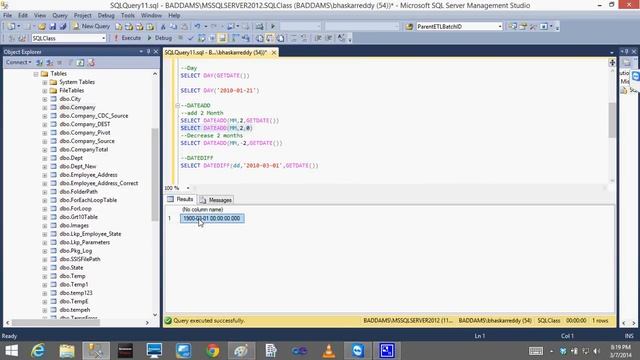Image resolution: width=640 pixels, height=360 pixels.
Task: Click the query editor vertical scrollbar thumb
Action: pos(612,120)
